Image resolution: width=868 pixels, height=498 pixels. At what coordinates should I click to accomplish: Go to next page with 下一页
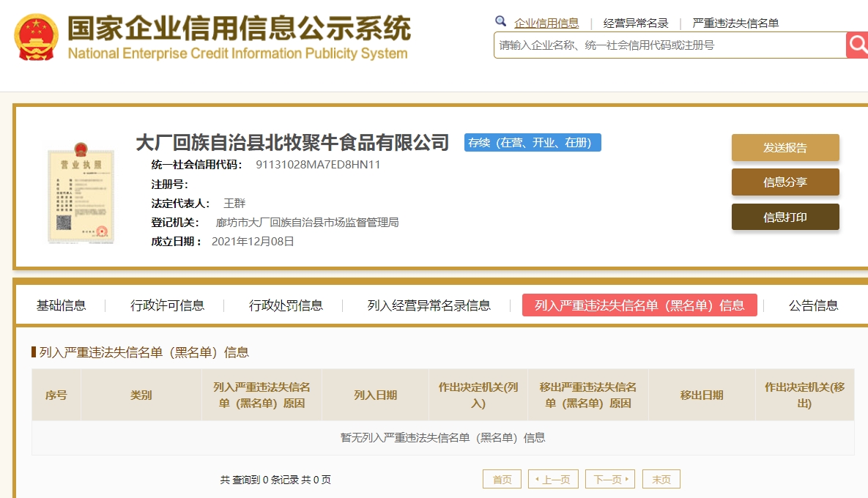point(610,479)
